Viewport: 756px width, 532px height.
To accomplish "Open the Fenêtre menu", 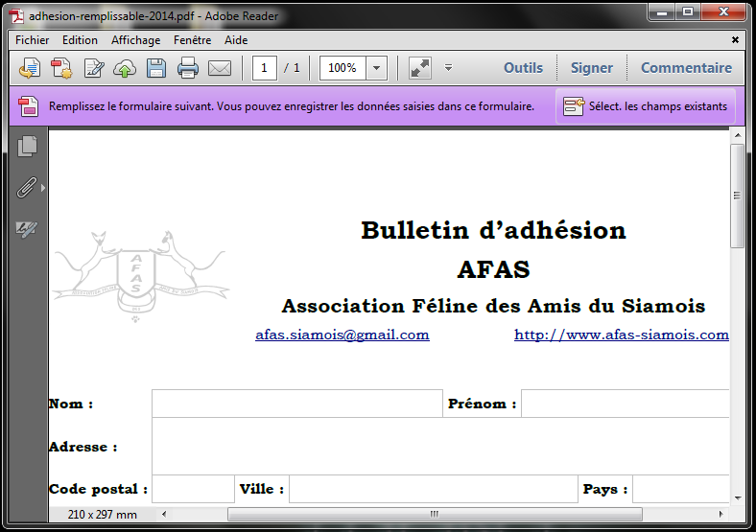I will click(192, 40).
